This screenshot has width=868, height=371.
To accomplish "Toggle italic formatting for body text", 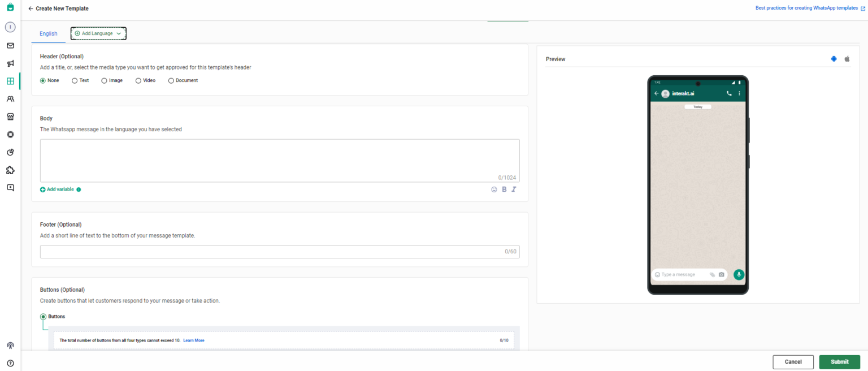I will click(x=513, y=189).
